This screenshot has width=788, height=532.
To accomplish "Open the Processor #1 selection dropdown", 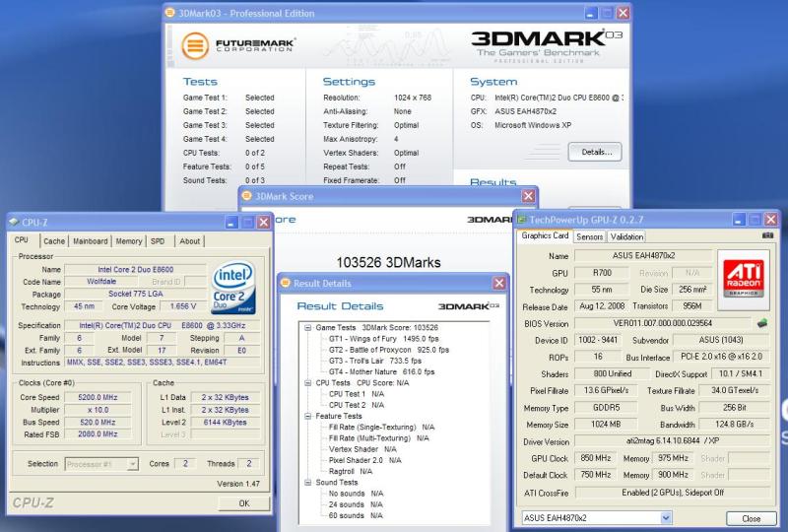I will pos(132,464).
